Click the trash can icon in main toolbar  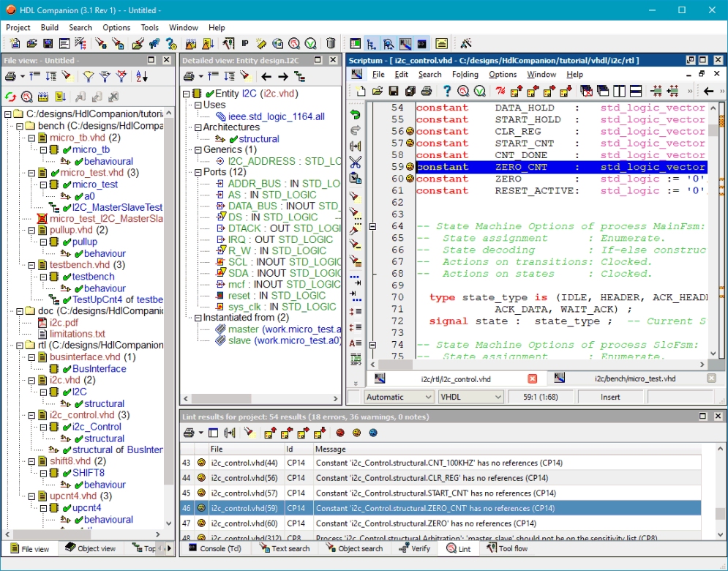click(x=331, y=44)
